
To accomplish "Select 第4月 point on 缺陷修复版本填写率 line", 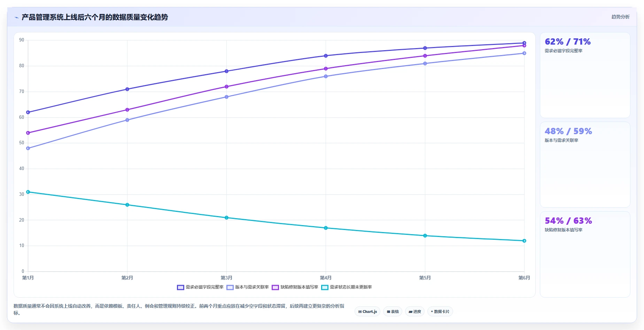I will click(x=326, y=69).
